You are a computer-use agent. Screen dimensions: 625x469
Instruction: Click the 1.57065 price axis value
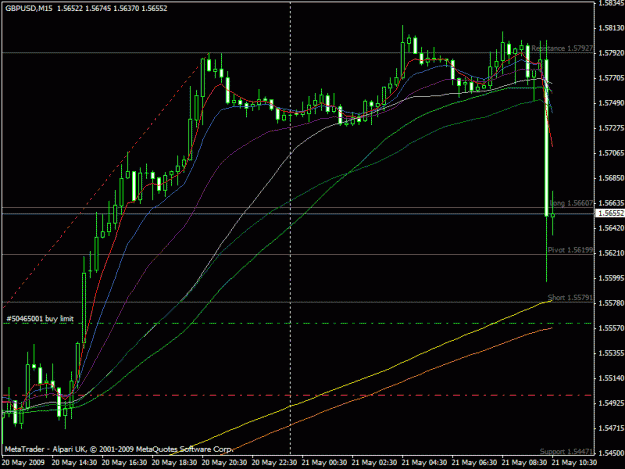click(x=611, y=153)
